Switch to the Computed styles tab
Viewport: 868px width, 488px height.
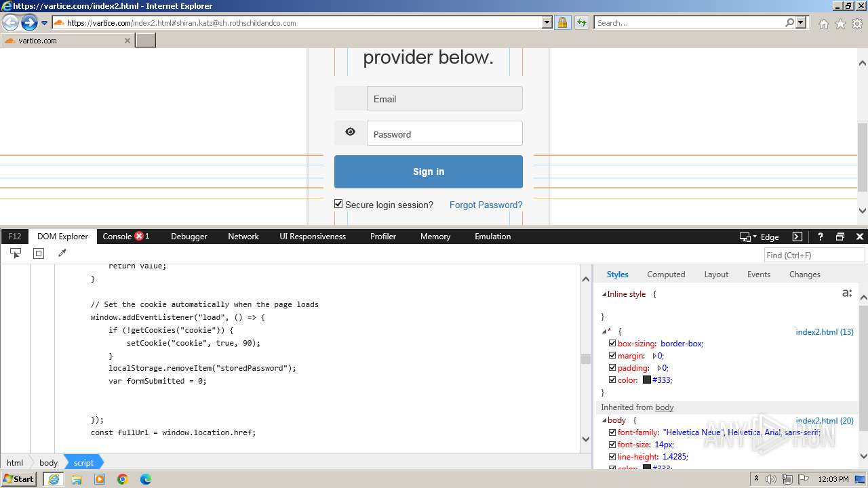(666, 274)
